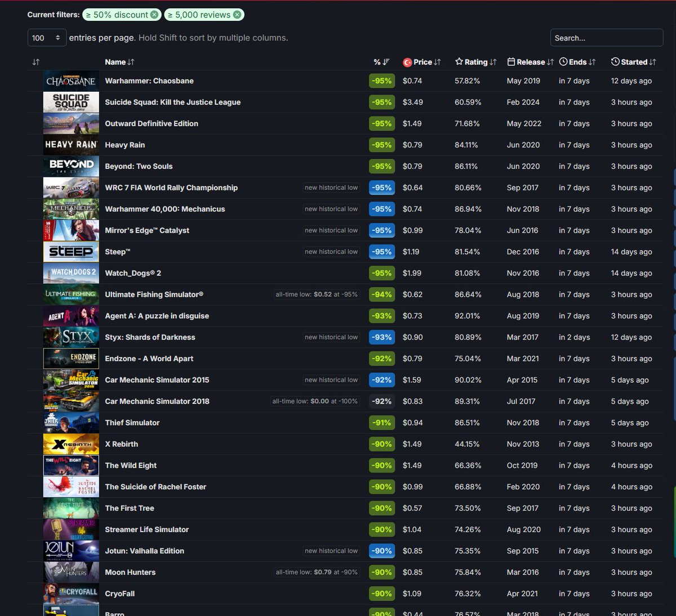Open the Moon Hunters link
Image resolution: width=676 pixels, height=616 pixels.
[x=130, y=573]
